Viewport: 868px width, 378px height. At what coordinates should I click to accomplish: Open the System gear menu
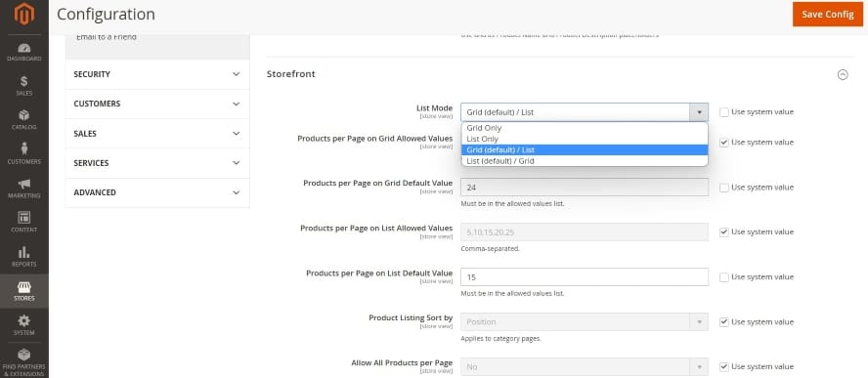(23, 325)
